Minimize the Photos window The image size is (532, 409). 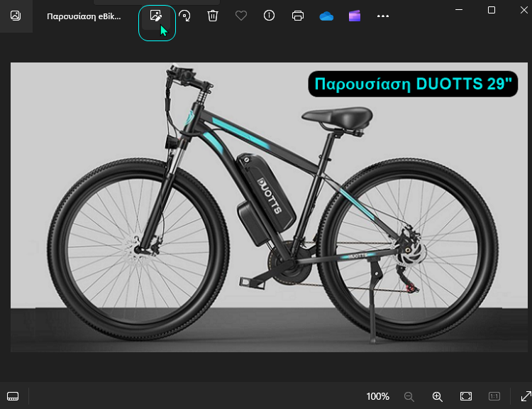click(x=459, y=10)
